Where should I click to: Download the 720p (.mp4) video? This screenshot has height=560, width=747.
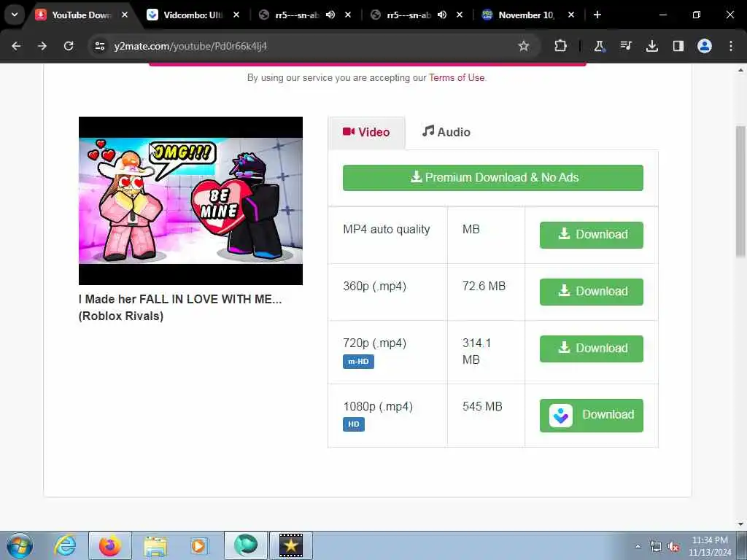tap(591, 349)
